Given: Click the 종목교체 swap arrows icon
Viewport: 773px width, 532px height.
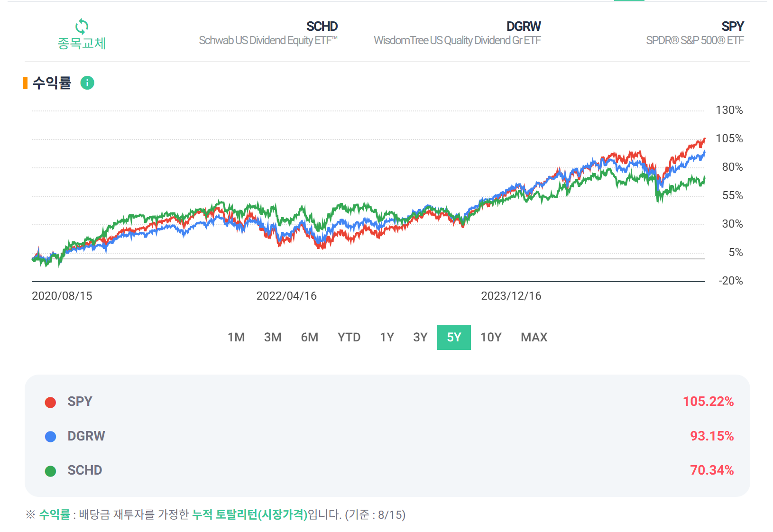Looking at the screenshot, I should (82, 26).
